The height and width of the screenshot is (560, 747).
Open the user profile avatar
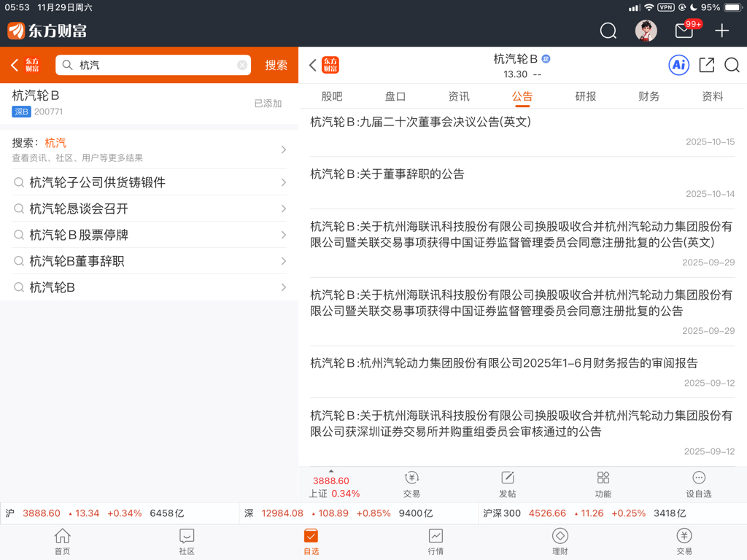(x=646, y=31)
